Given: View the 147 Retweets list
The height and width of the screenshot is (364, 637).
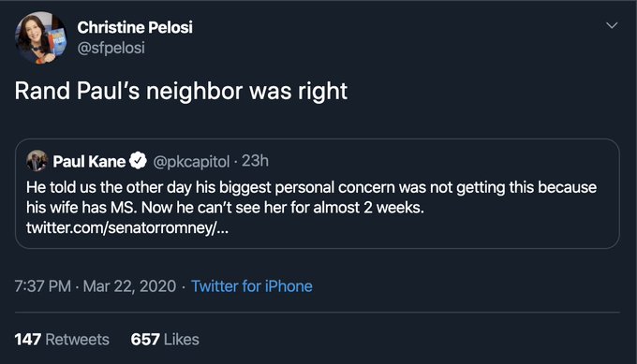Looking at the screenshot, I should click(62, 340).
